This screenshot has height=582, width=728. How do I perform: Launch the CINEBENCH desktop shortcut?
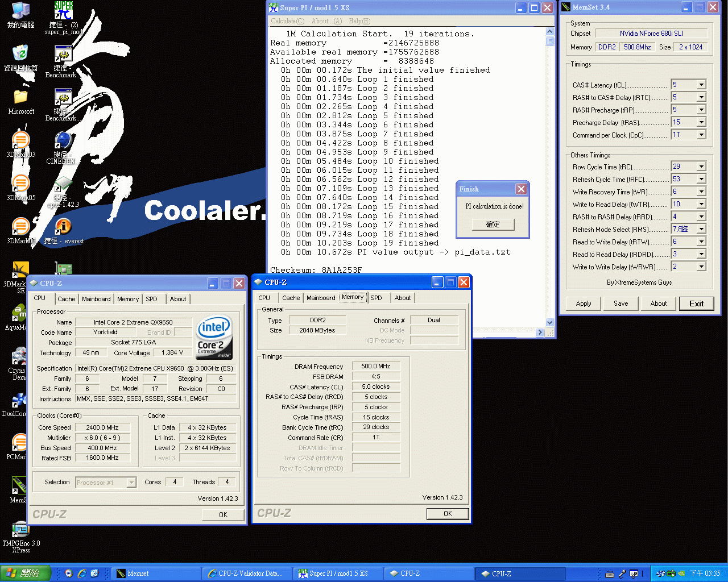(63, 148)
